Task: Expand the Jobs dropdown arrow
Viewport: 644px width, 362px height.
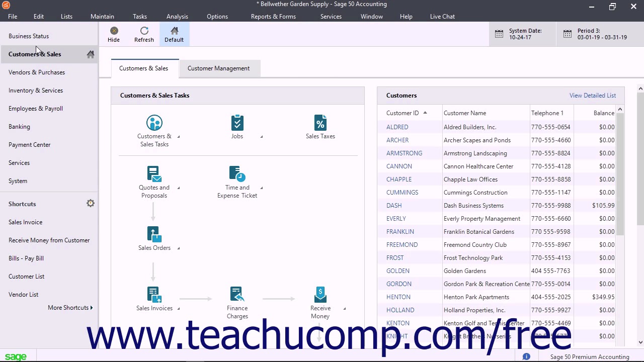Action: point(261,137)
